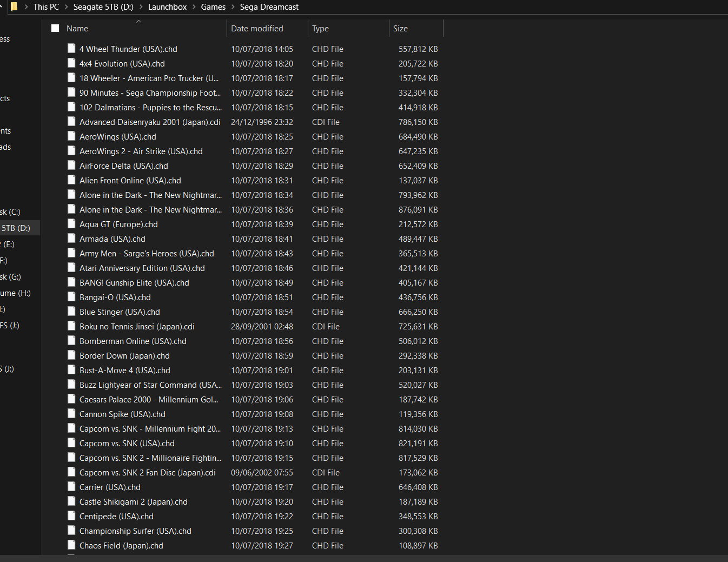Click file icon of AirForce Delta (USA).chd

pos(71,165)
